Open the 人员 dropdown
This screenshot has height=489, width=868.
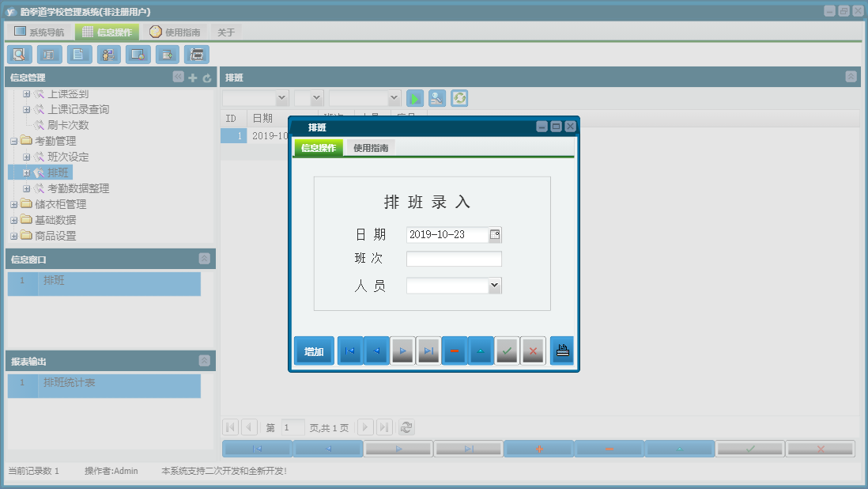494,286
